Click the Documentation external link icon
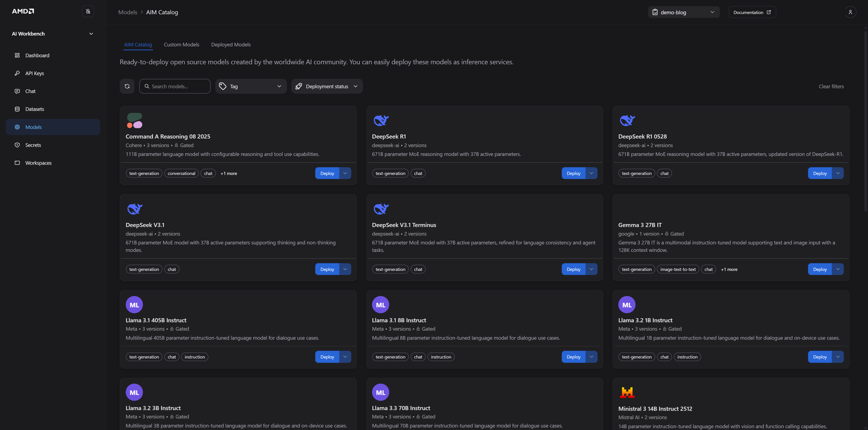Image resolution: width=868 pixels, height=430 pixels. pos(769,12)
